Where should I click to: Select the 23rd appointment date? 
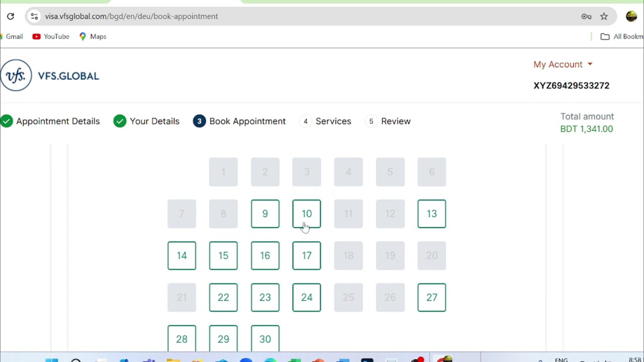(265, 297)
